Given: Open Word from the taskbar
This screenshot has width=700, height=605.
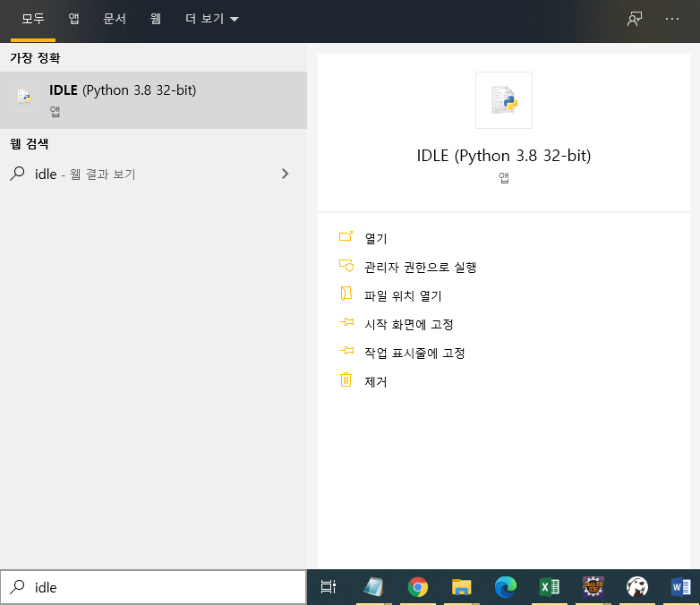Looking at the screenshot, I should coord(680,587).
